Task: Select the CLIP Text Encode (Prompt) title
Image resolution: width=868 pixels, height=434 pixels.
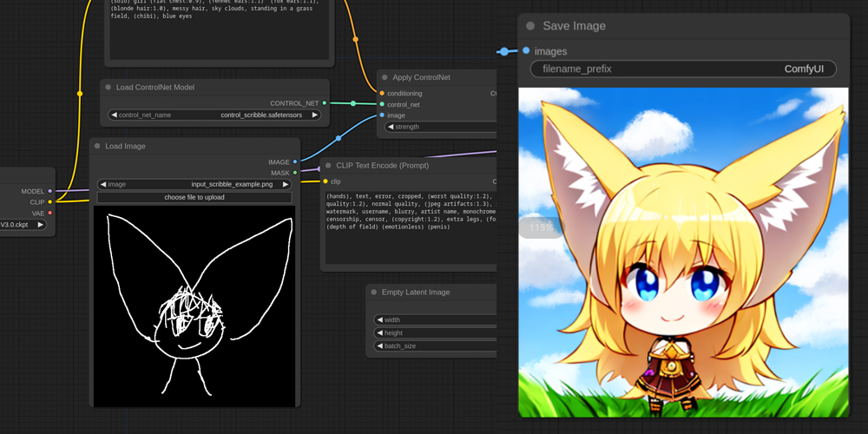Action: click(383, 166)
